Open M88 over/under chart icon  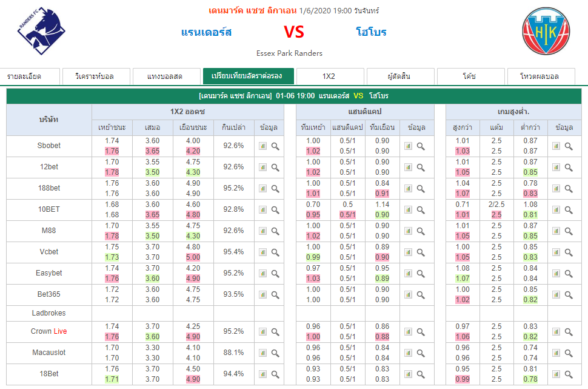pyautogui.click(x=556, y=231)
